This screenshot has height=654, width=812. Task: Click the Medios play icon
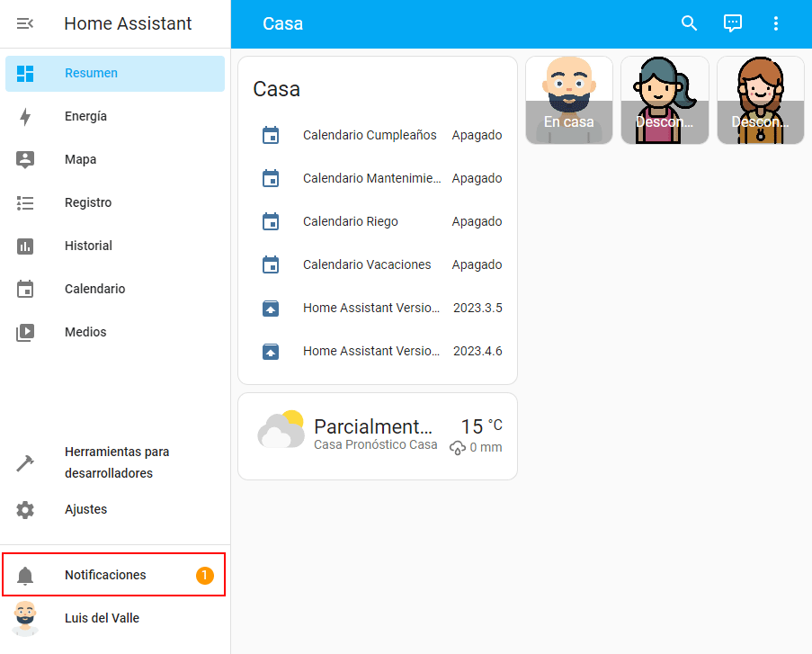pyautogui.click(x=25, y=333)
